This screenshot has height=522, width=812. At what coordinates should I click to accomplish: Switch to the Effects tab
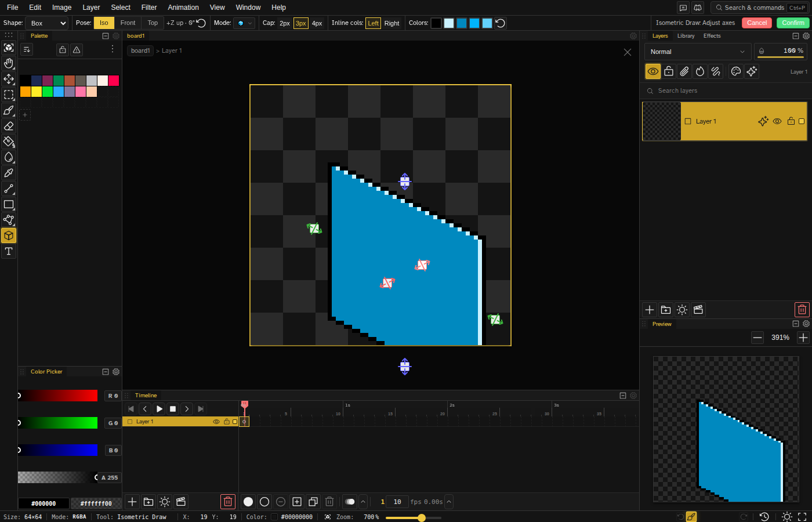tap(712, 36)
